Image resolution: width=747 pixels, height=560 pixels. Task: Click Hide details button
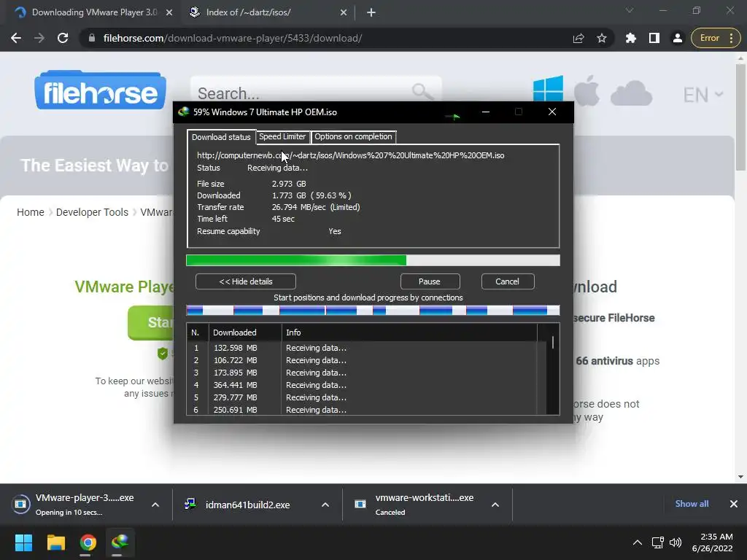245,281
